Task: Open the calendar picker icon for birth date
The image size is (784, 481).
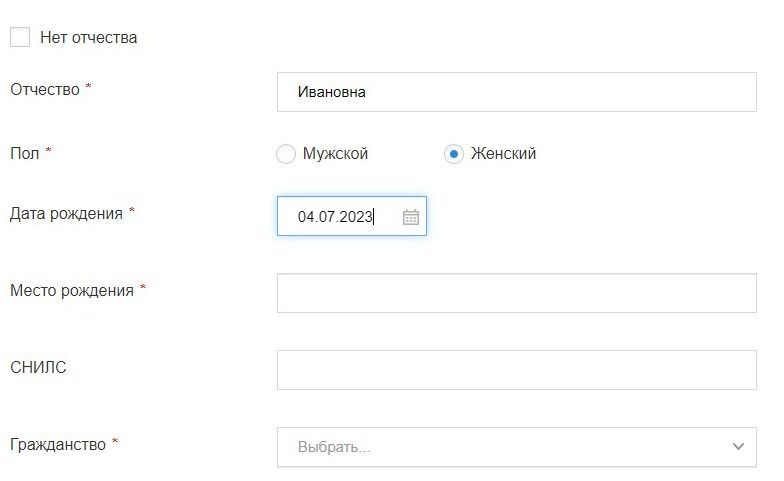Action: click(x=410, y=216)
